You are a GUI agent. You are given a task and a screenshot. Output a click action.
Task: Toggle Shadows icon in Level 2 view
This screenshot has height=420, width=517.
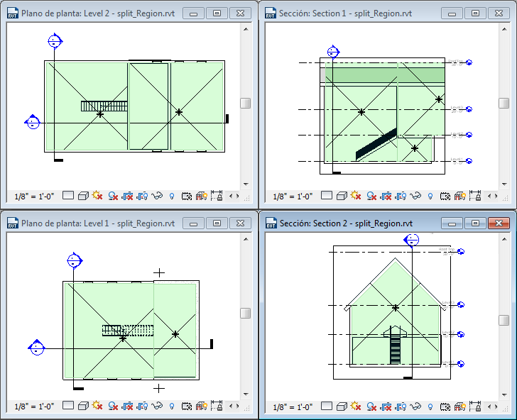[113, 197]
